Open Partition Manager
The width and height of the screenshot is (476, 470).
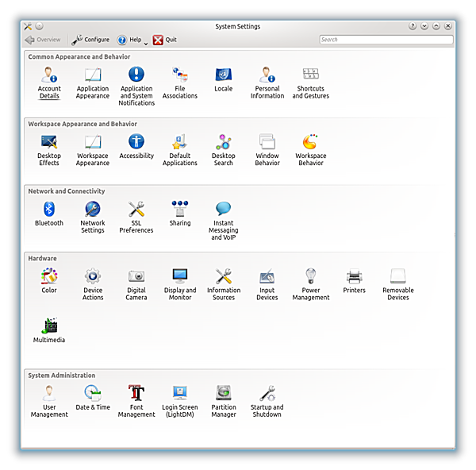224,402
